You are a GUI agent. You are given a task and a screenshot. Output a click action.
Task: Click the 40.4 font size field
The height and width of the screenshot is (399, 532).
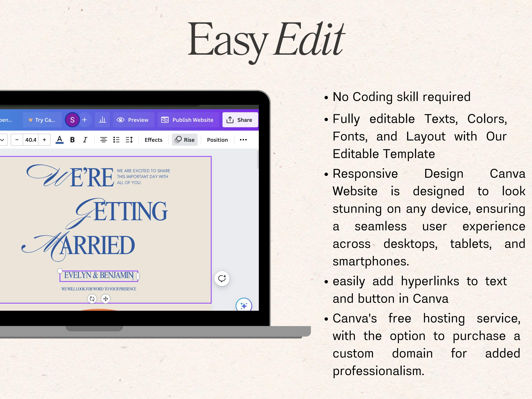click(31, 140)
